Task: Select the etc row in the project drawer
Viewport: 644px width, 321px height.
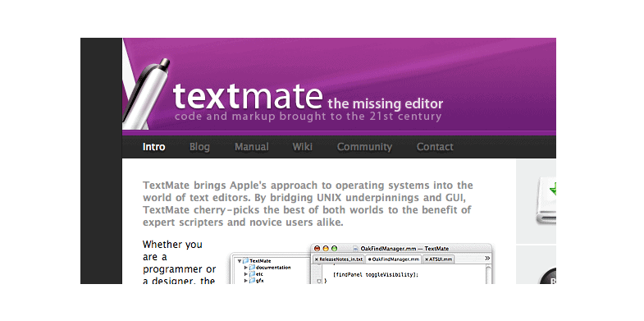Action: point(272,274)
